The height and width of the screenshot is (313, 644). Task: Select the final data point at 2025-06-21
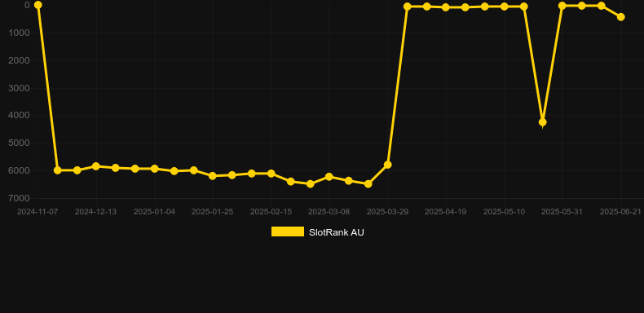click(621, 17)
